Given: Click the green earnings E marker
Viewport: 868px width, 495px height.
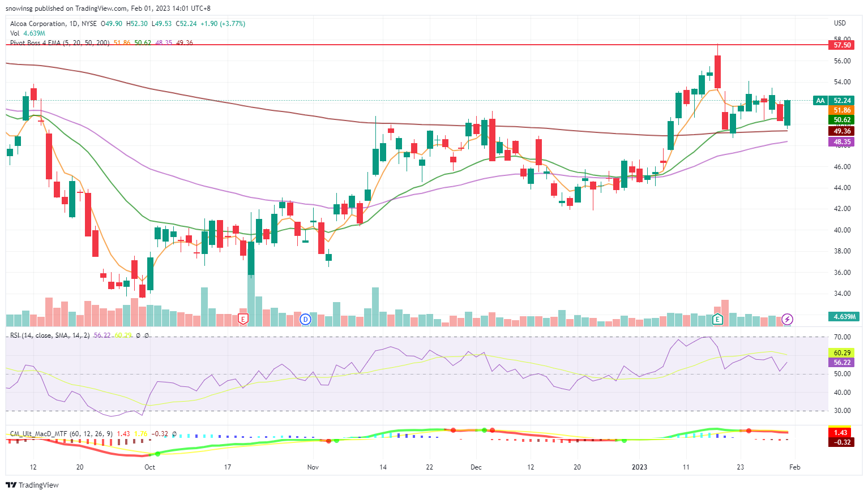Looking at the screenshot, I should click(x=718, y=319).
